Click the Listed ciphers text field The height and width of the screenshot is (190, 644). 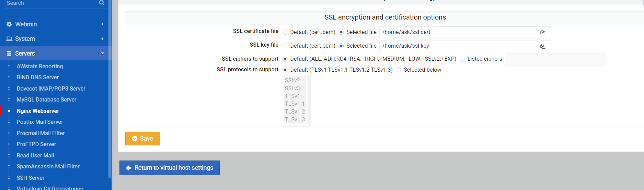pos(554,59)
